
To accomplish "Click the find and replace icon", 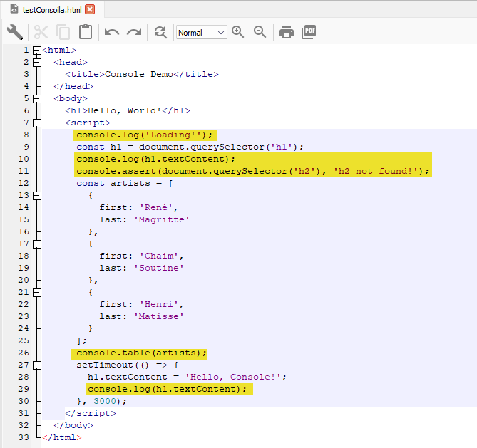I will (x=160, y=32).
